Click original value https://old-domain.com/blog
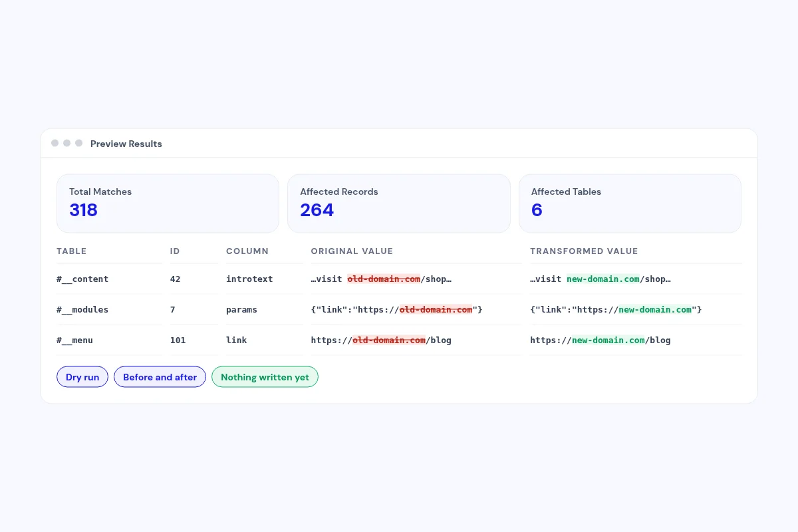 point(381,340)
